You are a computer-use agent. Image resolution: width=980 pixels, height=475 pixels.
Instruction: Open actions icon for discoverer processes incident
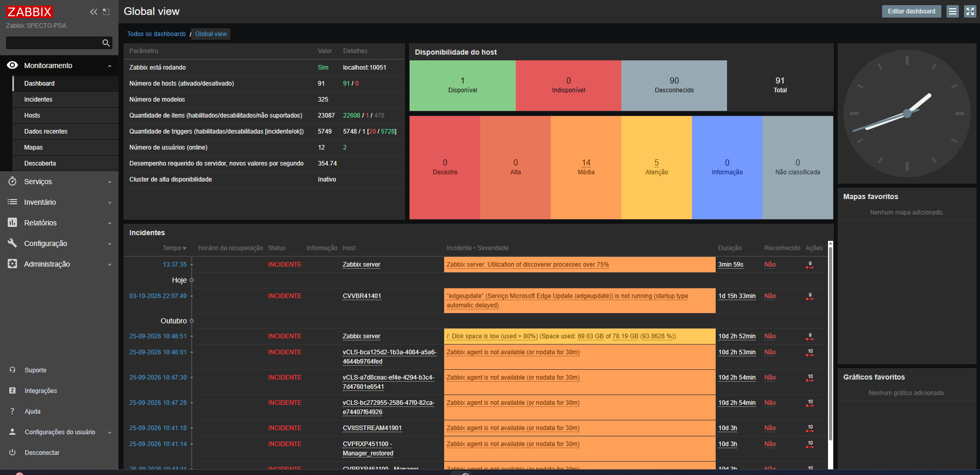click(x=810, y=265)
